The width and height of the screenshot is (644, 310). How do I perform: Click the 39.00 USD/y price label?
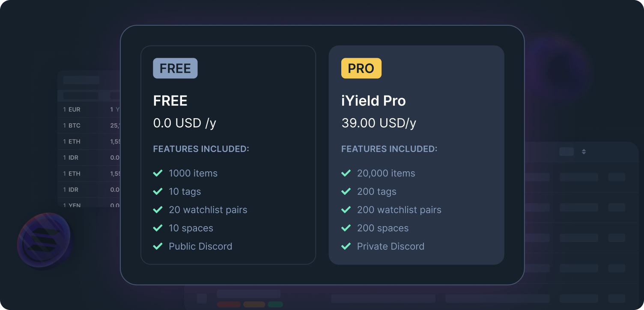pyautogui.click(x=379, y=123)
